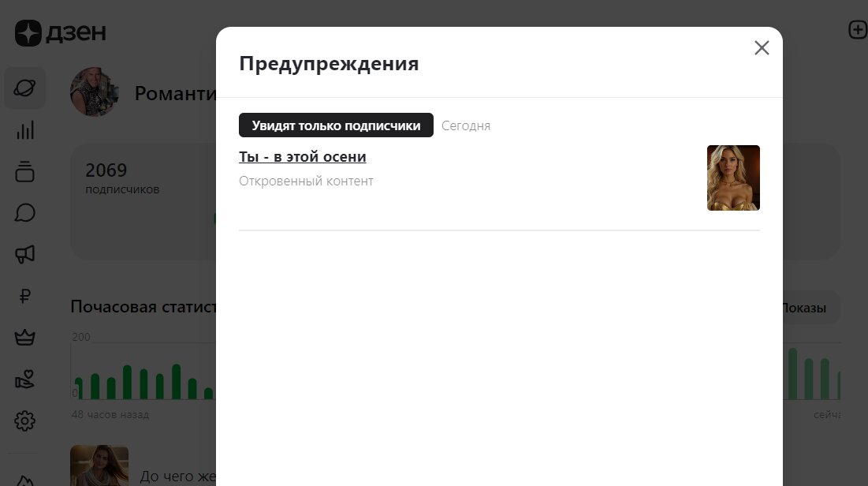Open the bar chart statistics icon
Screen dimensions: 868x486
pyautogui.click(x=25, y=130)
